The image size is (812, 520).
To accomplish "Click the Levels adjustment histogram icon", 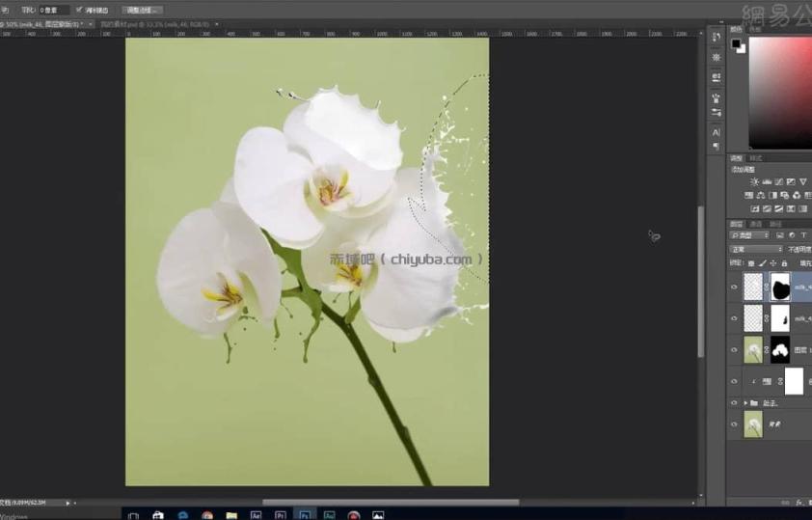I will point(767,181).
